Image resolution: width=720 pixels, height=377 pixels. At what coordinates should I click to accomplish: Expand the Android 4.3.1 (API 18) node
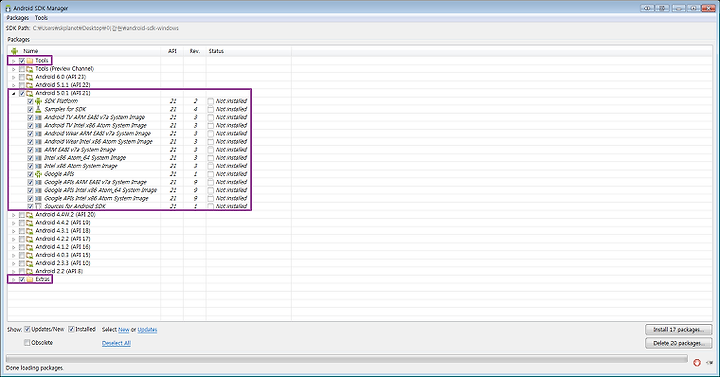[x=13, y=231]
